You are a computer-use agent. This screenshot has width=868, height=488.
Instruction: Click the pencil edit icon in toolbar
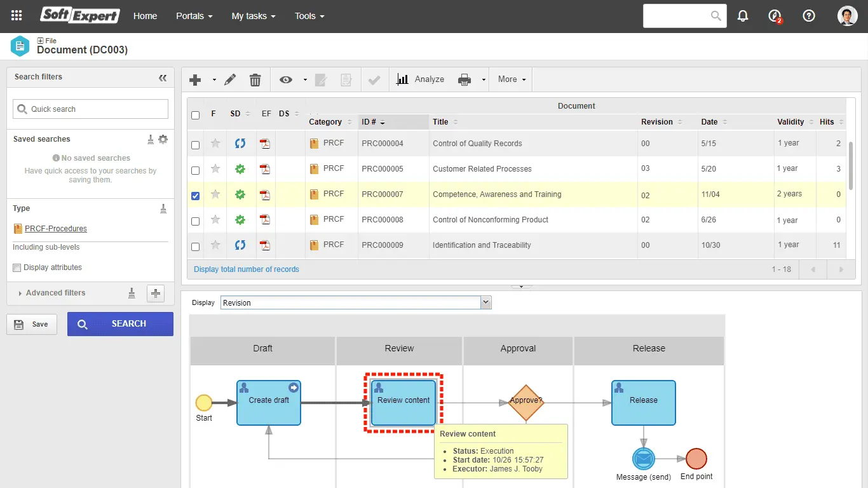coord(230,79)
